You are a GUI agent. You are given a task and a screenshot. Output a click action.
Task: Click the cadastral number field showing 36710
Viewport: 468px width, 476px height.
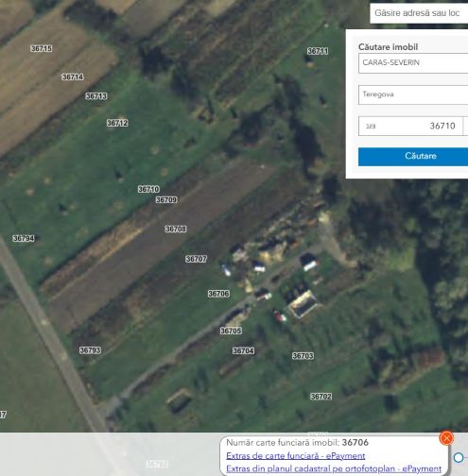(410, 126)
